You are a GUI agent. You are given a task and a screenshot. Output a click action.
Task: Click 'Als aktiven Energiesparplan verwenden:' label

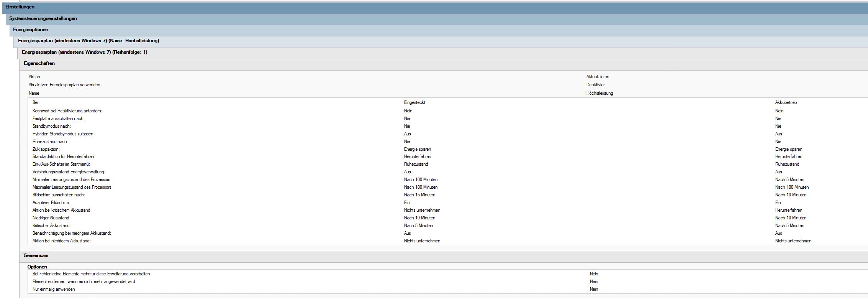[x=65, y=85]
